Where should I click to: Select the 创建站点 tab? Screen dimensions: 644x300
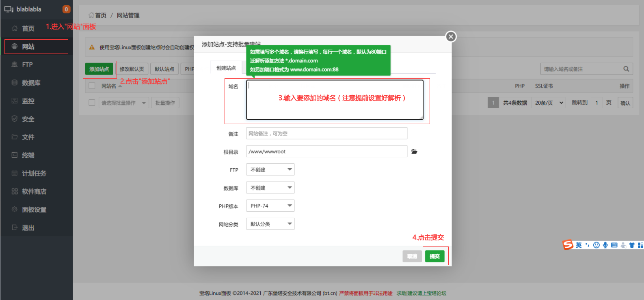[x=226, y=68]
